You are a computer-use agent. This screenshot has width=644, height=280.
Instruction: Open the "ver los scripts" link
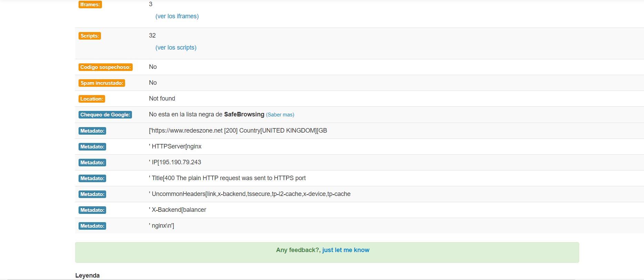[176, 48]
